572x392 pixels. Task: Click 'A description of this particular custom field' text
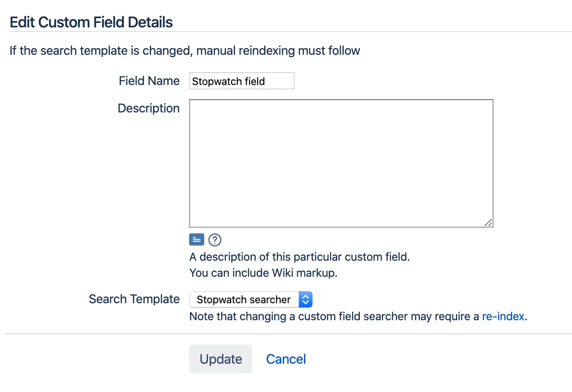[300, 257]
